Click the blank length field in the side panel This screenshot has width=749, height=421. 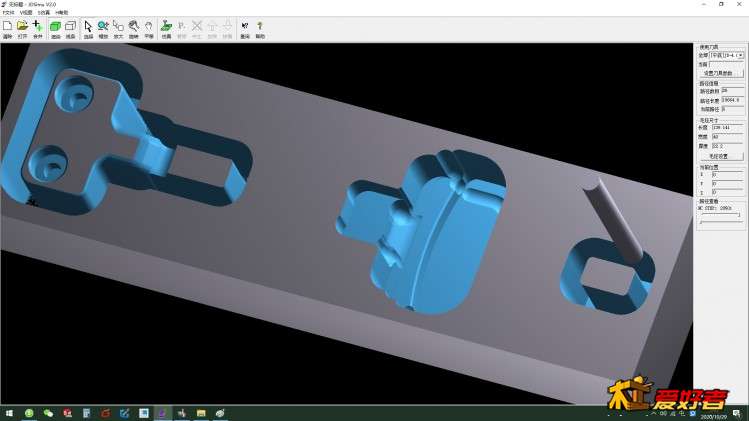click(x=728, y=128)
